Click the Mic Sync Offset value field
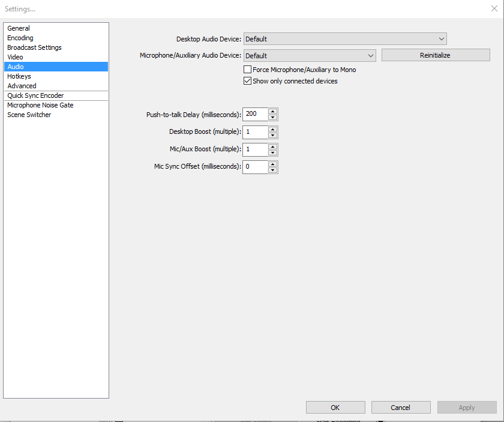 point(255,167)
